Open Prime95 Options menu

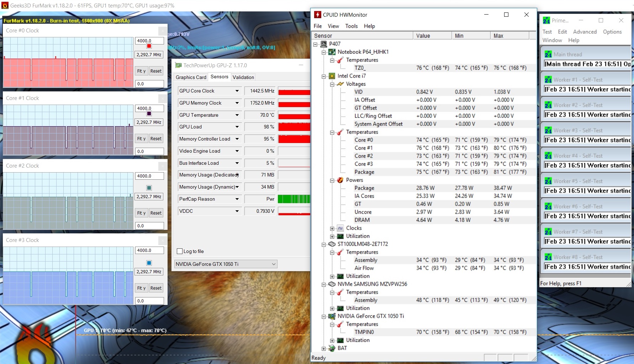[x=612, y=32]
